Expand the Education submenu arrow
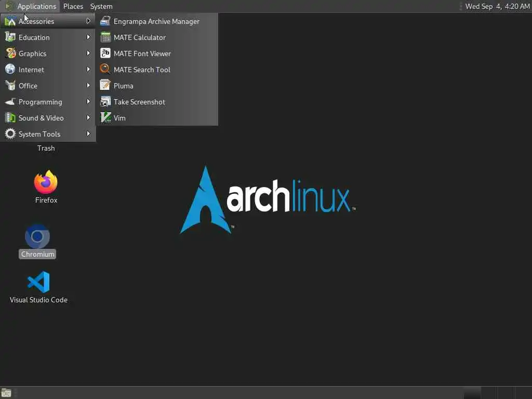532x399 pixels. point(88,37)
